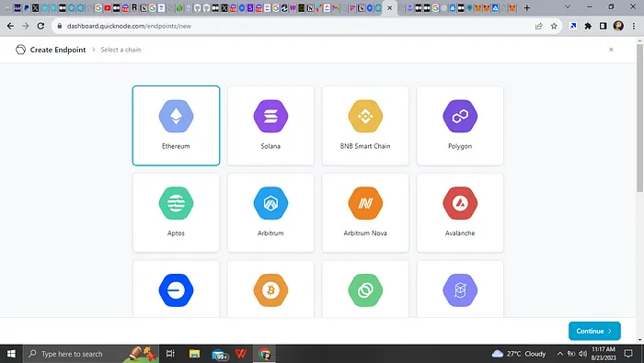Open the browser extensions puzzle icon
The image size is (644, 363).
[588, 26]
